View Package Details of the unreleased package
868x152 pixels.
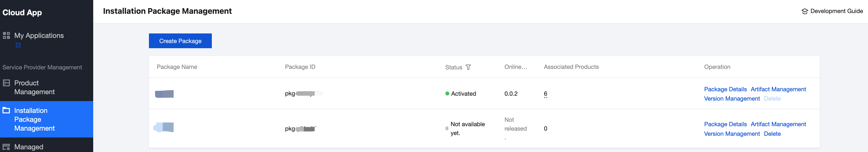click(725, 124)
